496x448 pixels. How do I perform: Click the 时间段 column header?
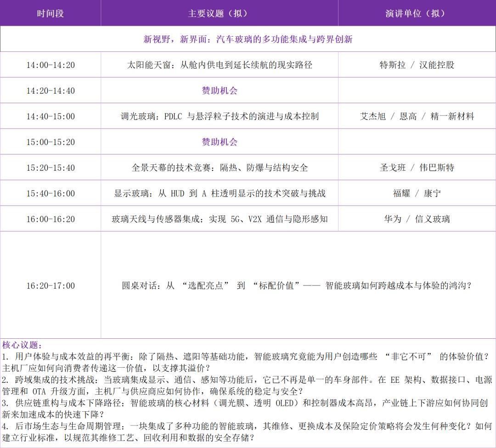(51, 13)
